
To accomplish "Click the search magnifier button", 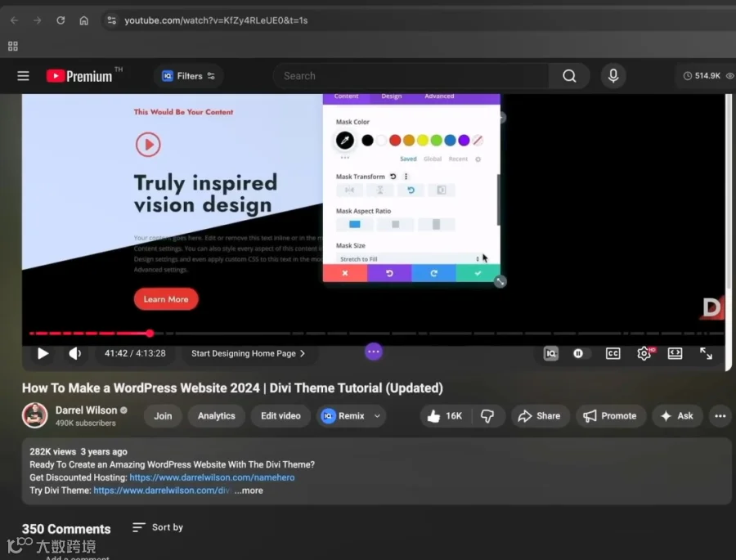I will pos(569,76).
